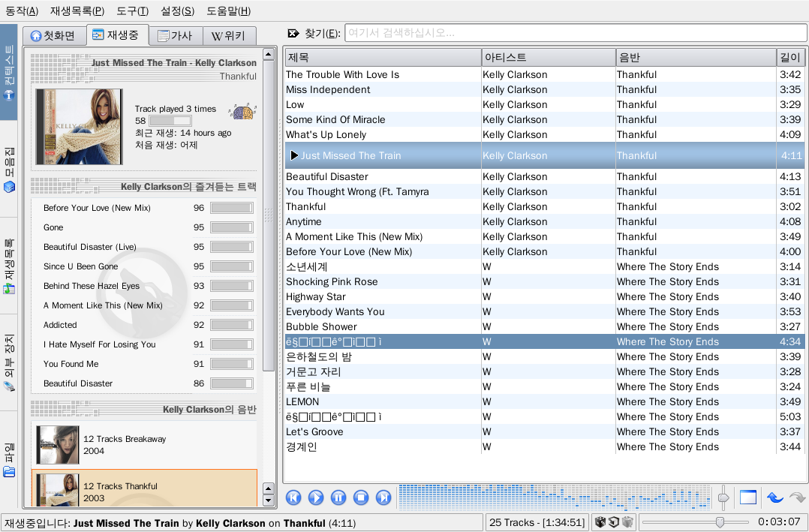Open the 파일 files sidebar tab
The image size is (809, 532).
(x=9, y=460)
